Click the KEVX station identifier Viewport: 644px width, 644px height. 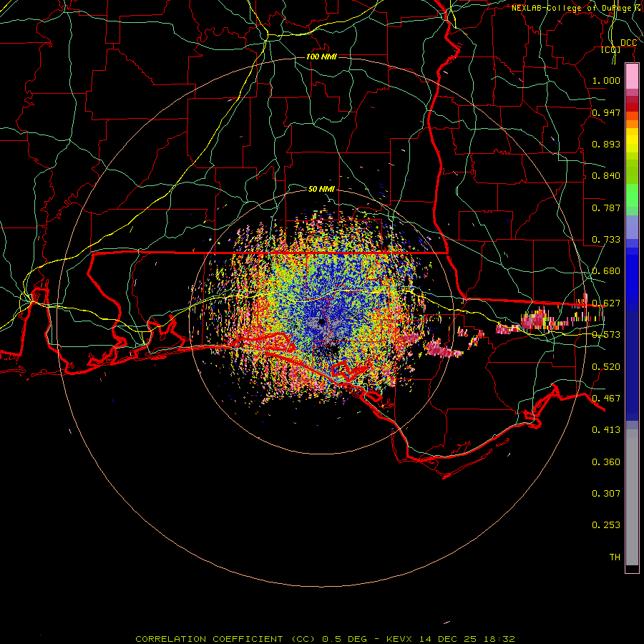(x=401, y=639)
